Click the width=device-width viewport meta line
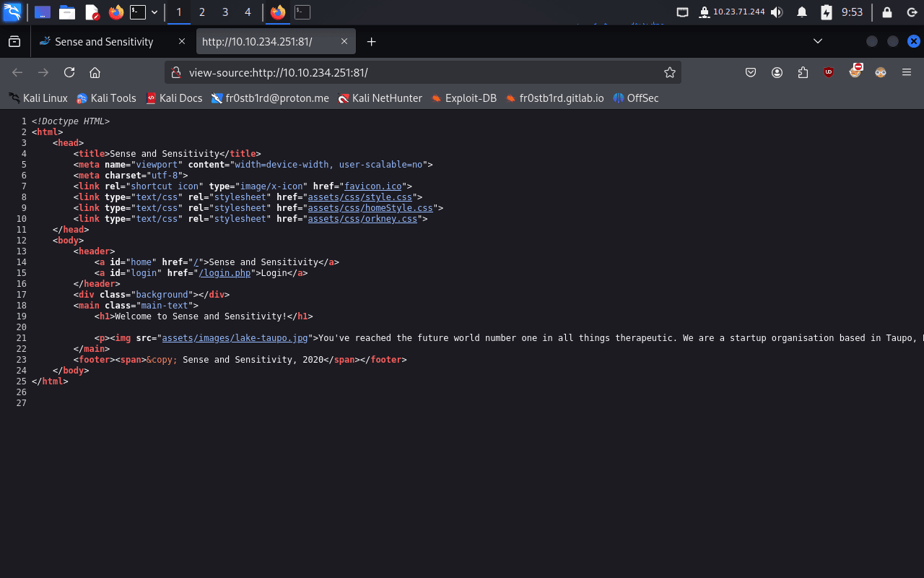924x578 pixels. 253,165
